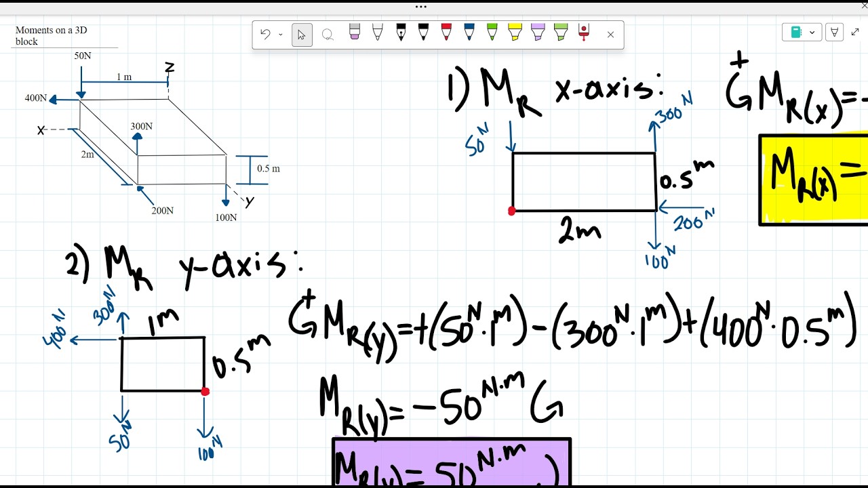The height and width of the screenshot is (488, 868).
Task: Pick the green pen
Action: [x=492, y=33]
